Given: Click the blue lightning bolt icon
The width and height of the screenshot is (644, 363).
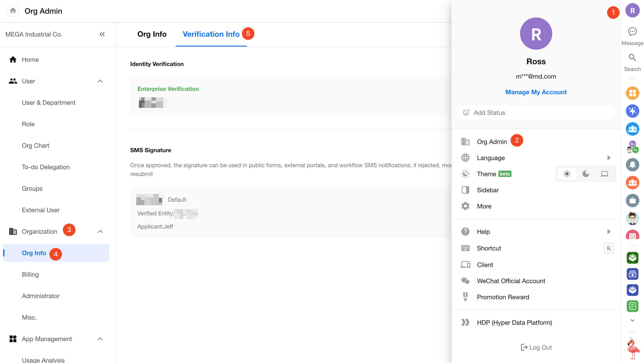Looking at the screenshot, I should [x=632, y=111].
